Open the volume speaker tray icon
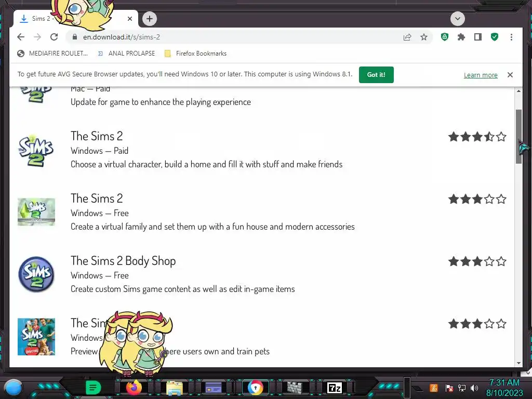This screenshot has height=399, width=532. click(x=474, y=388)
